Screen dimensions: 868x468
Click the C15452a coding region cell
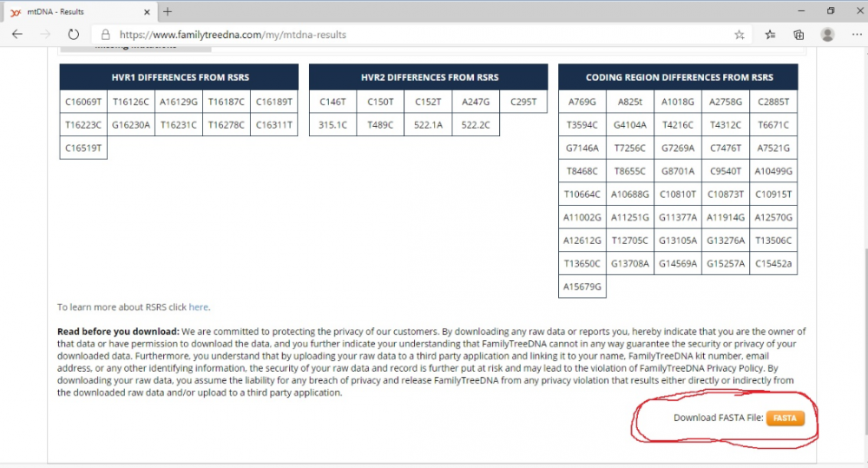pyautogui.click(x=773, y=264)
